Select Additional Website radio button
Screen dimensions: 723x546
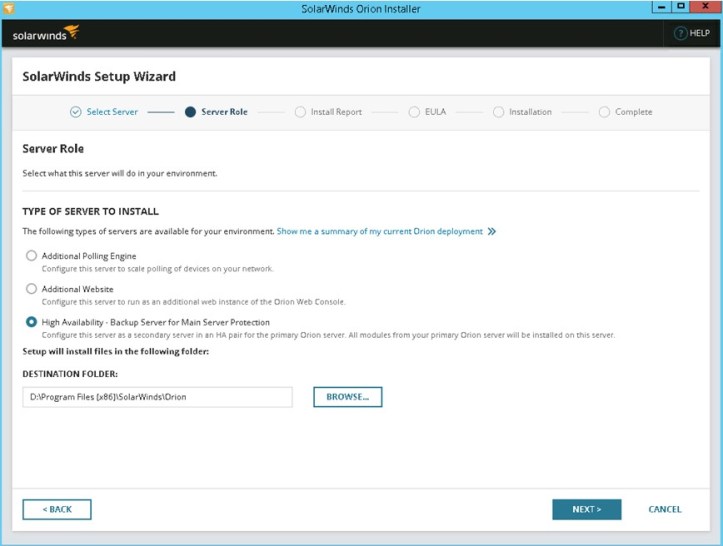click(x=32, y=289)
